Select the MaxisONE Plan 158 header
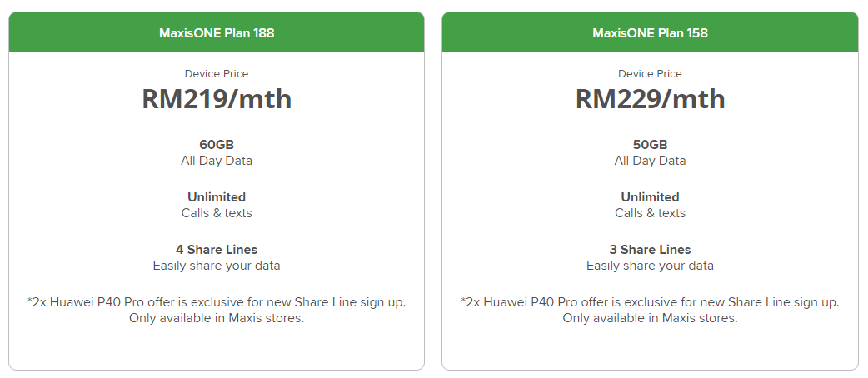Viewport: 868px width, 378px height. pos(650,33)
